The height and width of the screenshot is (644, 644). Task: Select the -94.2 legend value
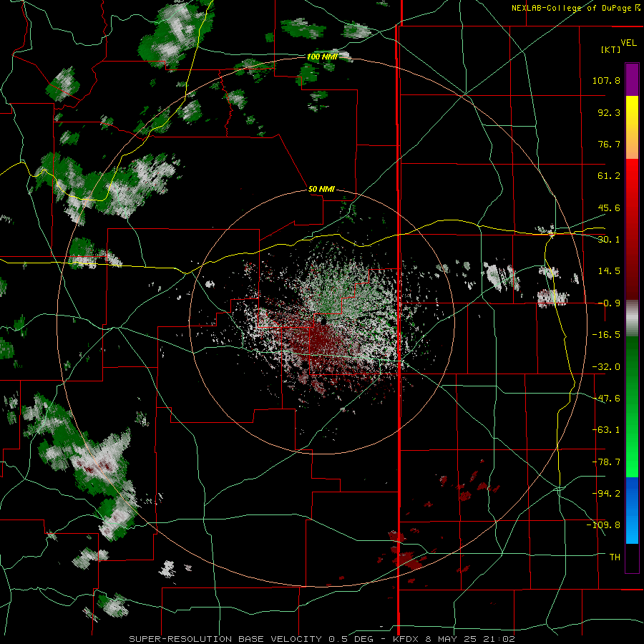click(606, 494)
